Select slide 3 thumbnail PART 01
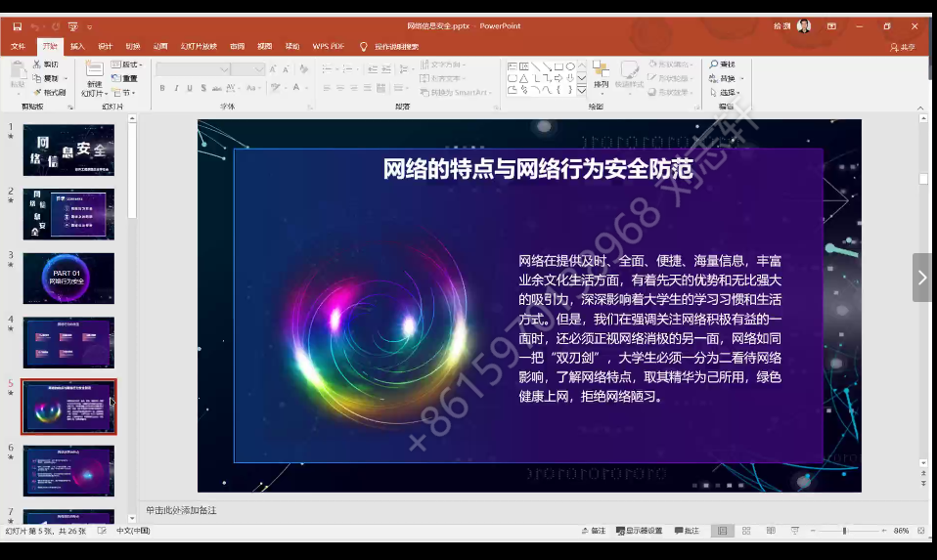Viewport: 937px width, 560px height. pos(68,279)
